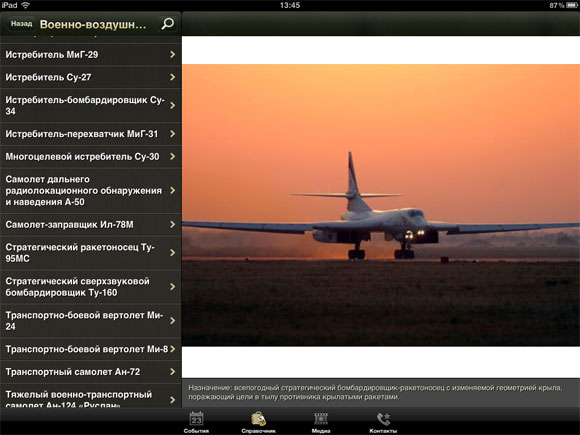Open Тяжелый военно-транспортный самолет Ан-124
The image size is (580, 435).
[x=91, y=396]
